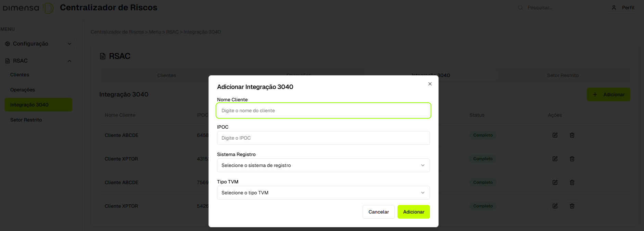Click trash icon for first Cliente XPTOR

tap(572, 159)
